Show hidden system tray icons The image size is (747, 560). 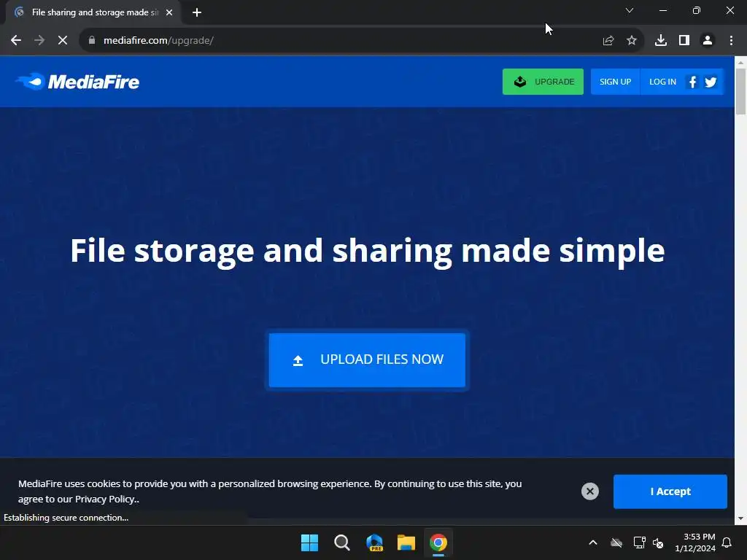click(x=592, y=542)
